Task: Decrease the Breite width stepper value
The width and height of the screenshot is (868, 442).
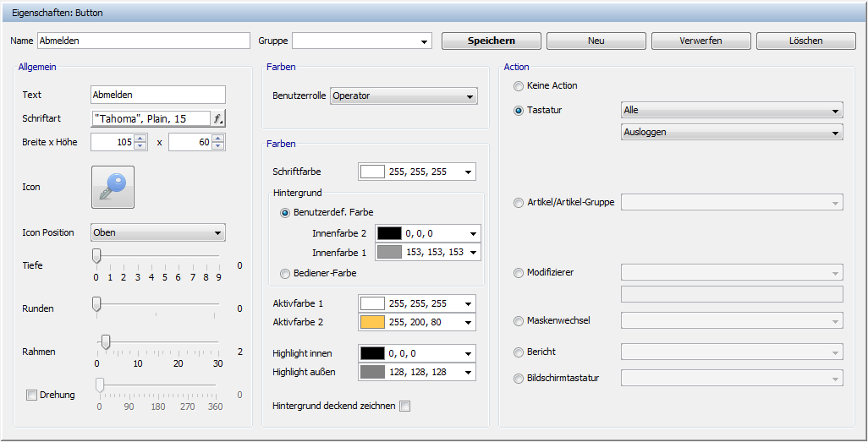Action: coord(140,146)
